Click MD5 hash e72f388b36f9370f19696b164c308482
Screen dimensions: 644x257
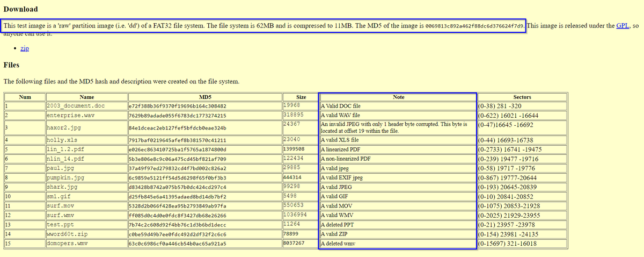tap(178, 106)
